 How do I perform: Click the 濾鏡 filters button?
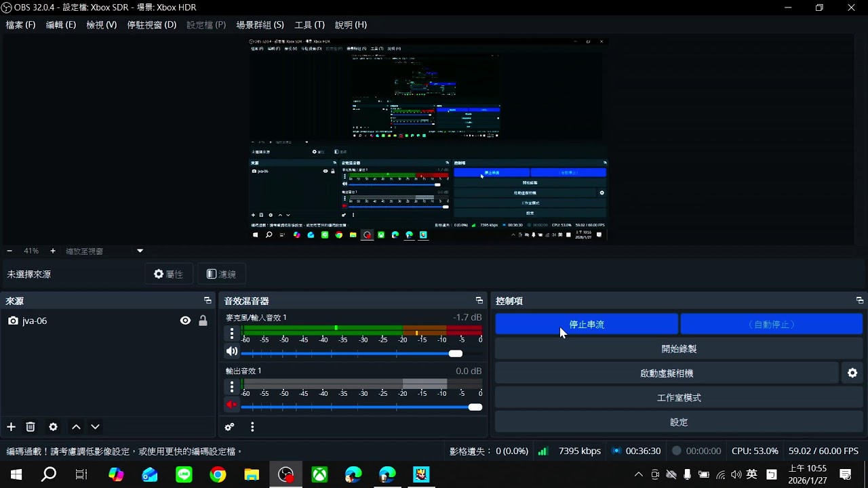point(221,274)
